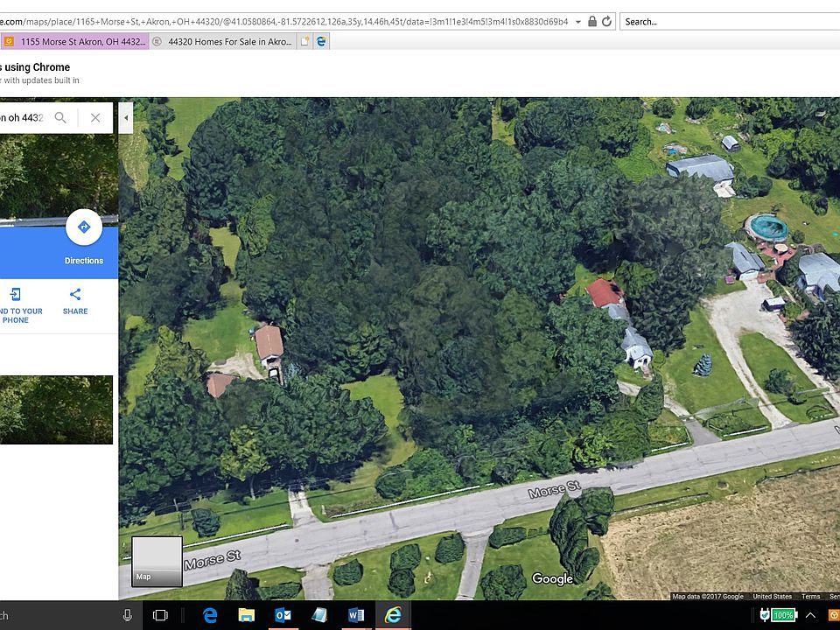Click the browser refresh icon

(606, 21)
